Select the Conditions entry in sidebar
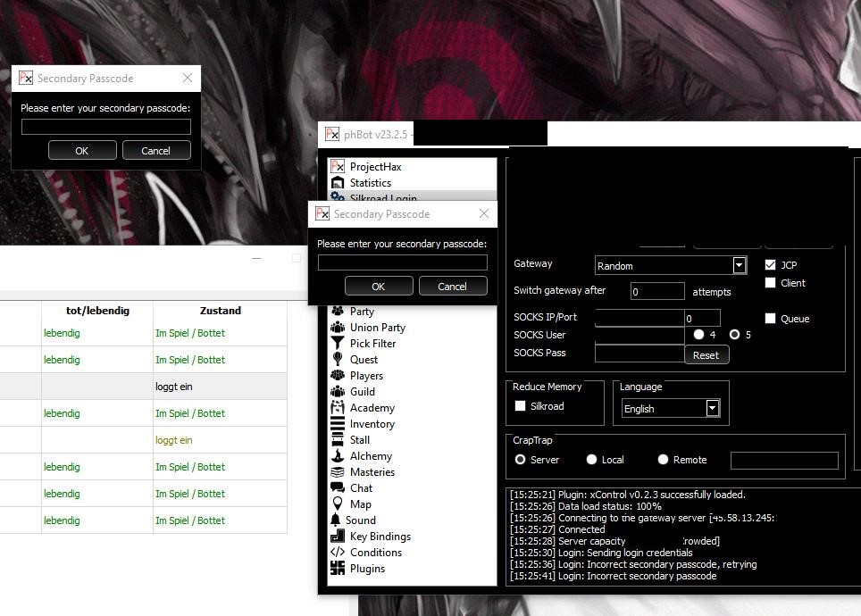This screenshot has height=616, width=861. click(375, 553)
